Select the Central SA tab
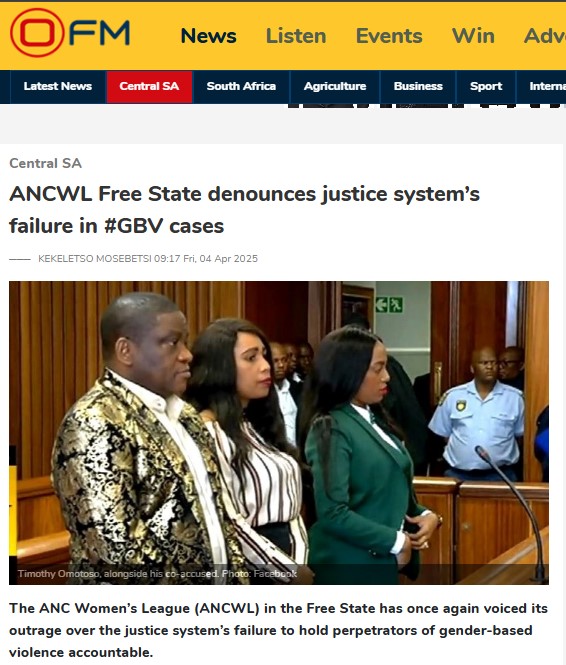Image resolution: width=566 pixels, height=665 pixels. tap(149, 87)
